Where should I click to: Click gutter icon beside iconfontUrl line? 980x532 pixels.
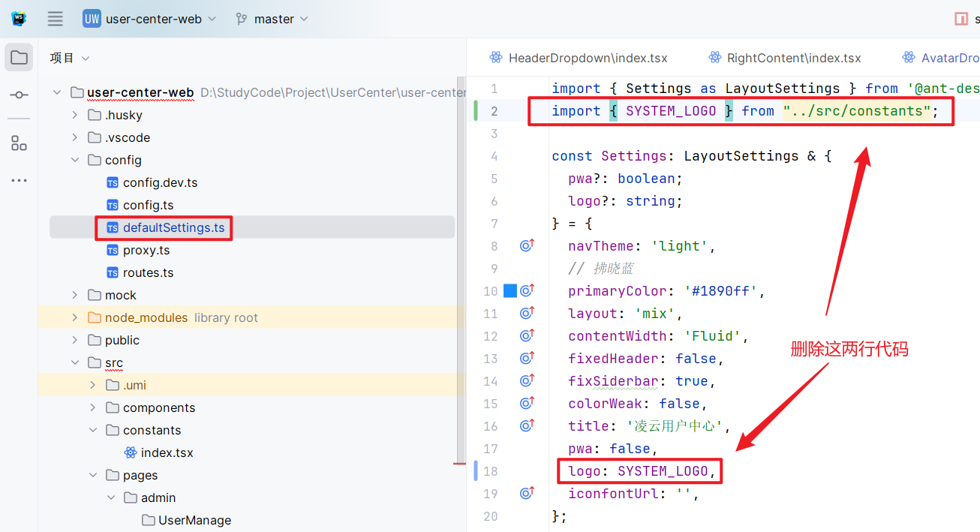point(527,494)
